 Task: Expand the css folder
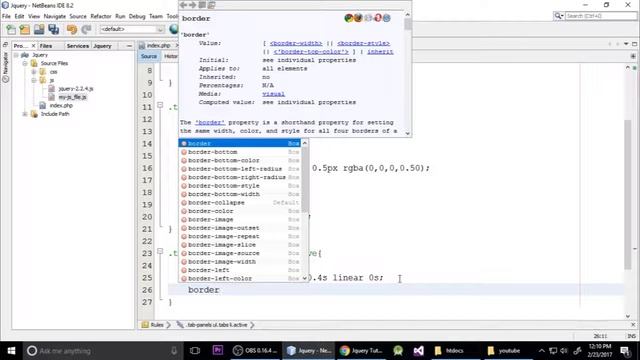click(34, 72)
